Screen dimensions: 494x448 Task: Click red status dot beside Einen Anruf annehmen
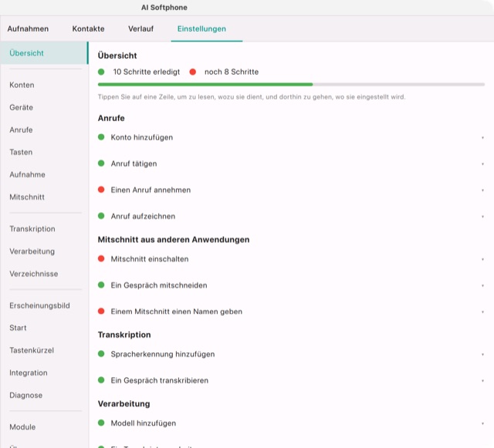tap(101, 190)
